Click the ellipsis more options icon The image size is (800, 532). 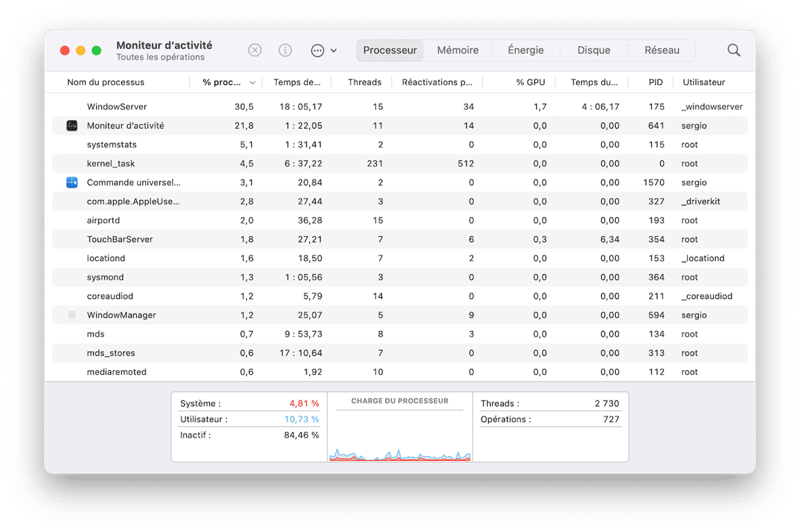click(x=318, y=51)
